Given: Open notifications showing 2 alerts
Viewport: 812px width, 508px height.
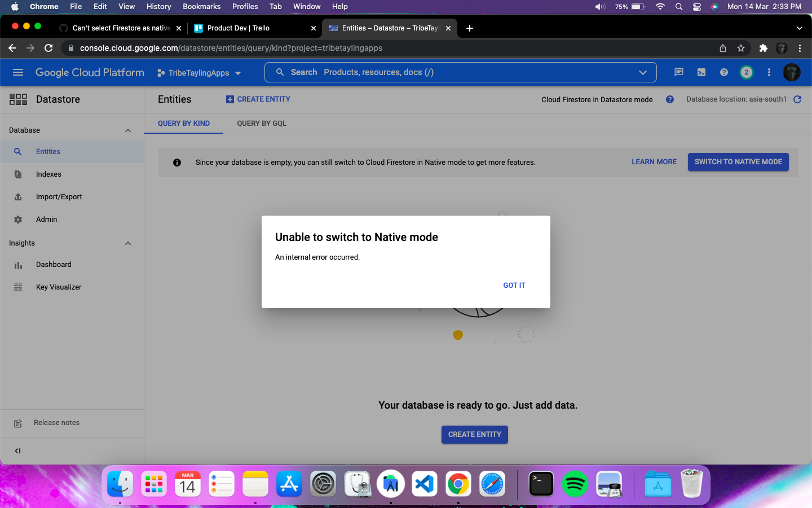Looking at the screenshot, I should point(746,72).
